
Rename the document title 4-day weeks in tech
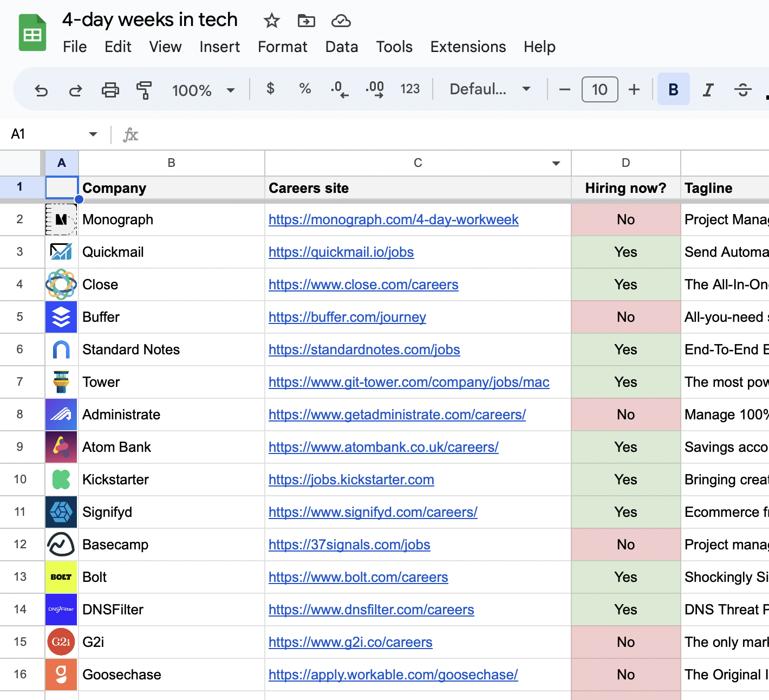click(150, 20)
